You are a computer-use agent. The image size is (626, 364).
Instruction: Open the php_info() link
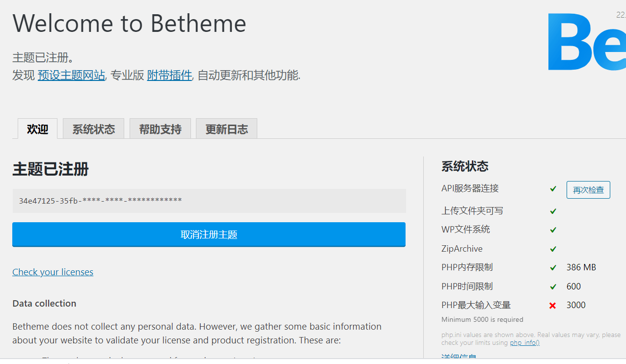tap(524, 342)
